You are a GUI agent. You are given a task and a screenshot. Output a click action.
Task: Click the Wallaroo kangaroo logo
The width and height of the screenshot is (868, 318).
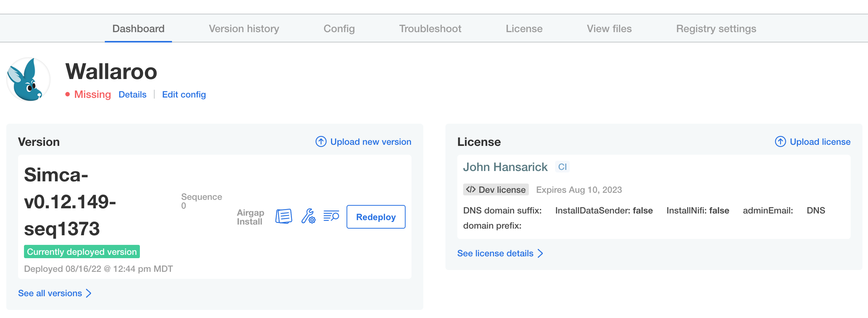pos(28,79)
